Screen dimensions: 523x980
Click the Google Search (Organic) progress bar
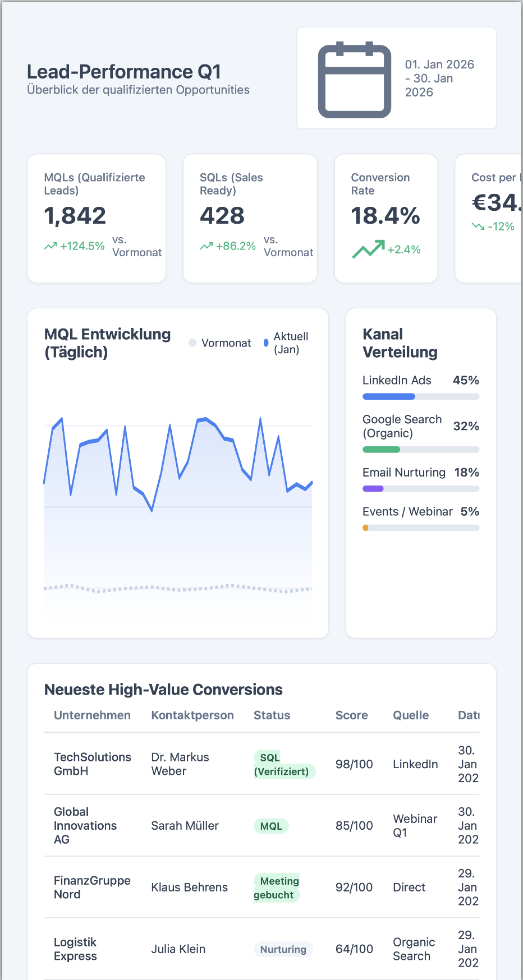(421, 450)
